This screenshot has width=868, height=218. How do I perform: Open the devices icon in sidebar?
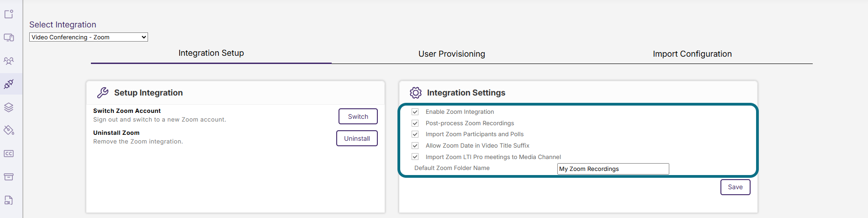(x=9, y=37)
